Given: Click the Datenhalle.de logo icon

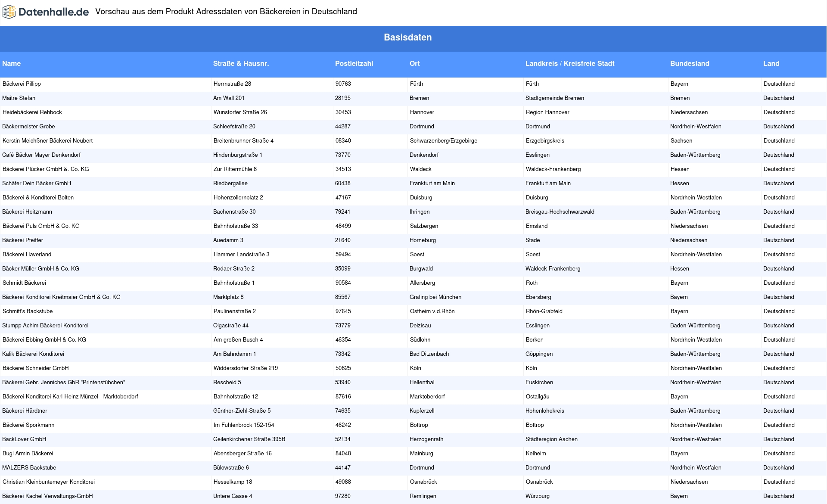Looking at the screenshot, I should pos(9,12).
